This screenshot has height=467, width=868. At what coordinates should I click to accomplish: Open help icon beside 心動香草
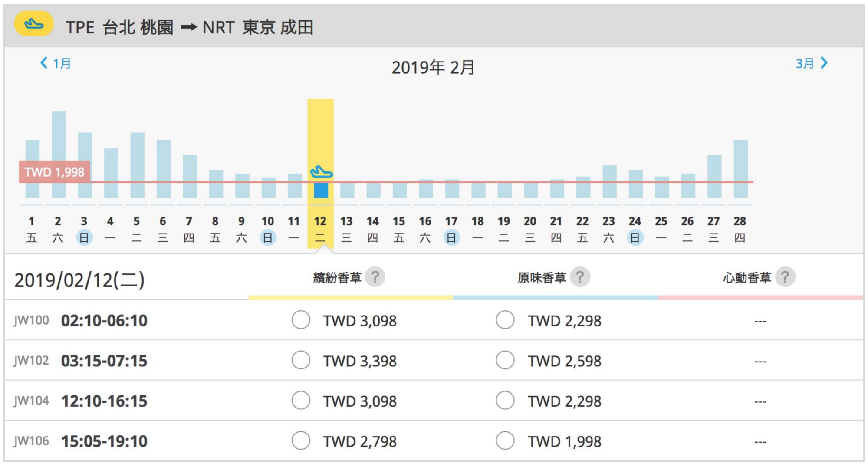(x=785, y=277)
